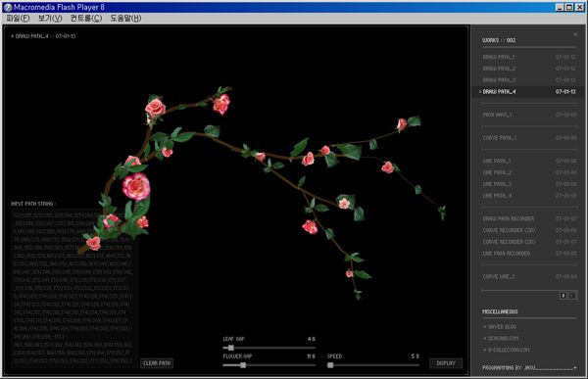Image resolution: width=588 pixels, height=379 pixels.
Task: Close the WORKS side panel with X
Action: (575, 34)
